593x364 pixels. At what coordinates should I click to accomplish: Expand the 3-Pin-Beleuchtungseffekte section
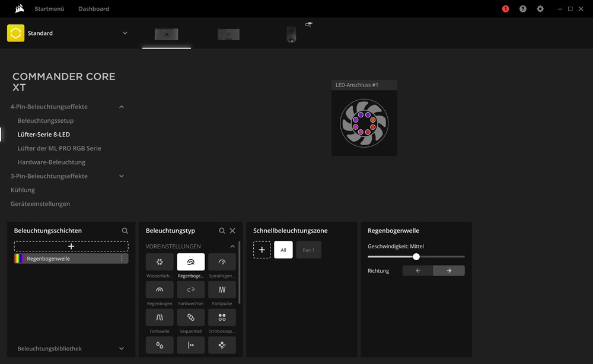tap(122, 176)
